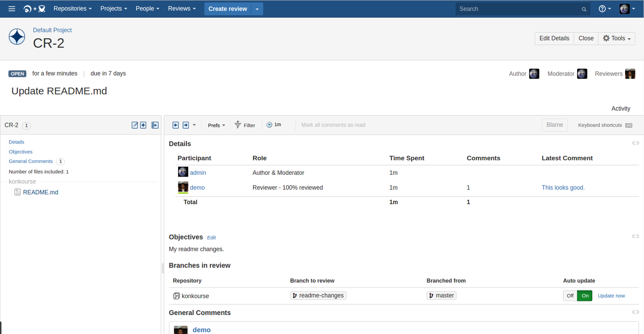Open the People menu
Screen dimensions: 644x334
(147, 9)
